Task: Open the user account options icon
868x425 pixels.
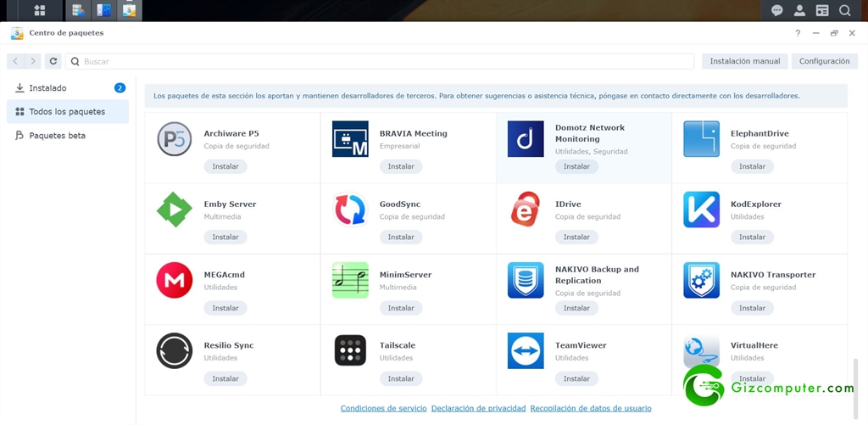Action: (799, 10)
